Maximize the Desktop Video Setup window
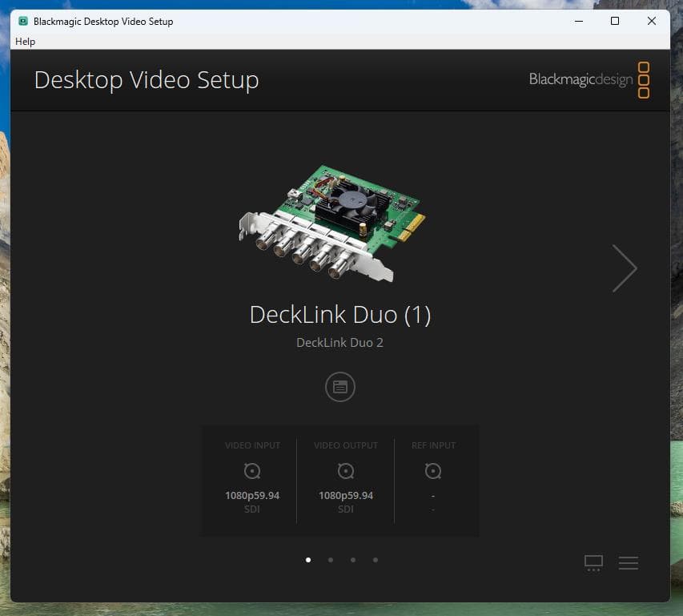The width and height of the screenshot is (683, 616). [x=615, y=21]
